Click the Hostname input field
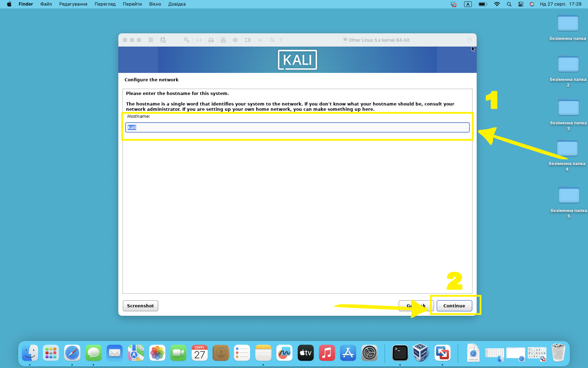 click(297, 127)
